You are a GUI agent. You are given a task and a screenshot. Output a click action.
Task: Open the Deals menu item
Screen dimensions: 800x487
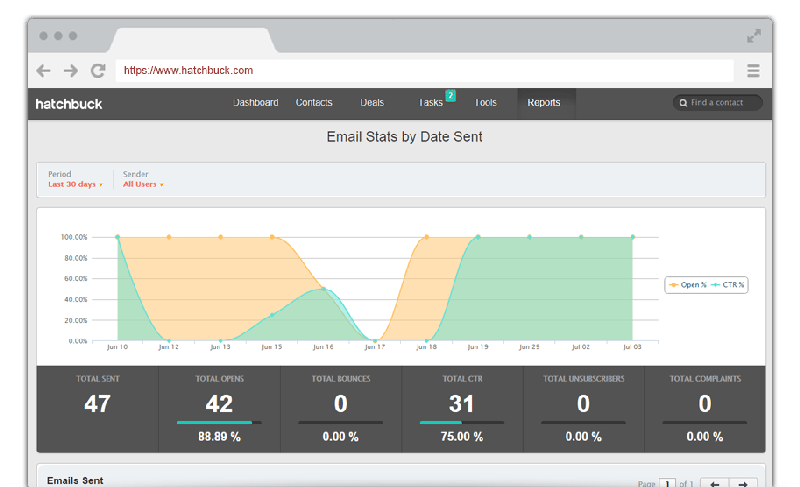(372, 103)
